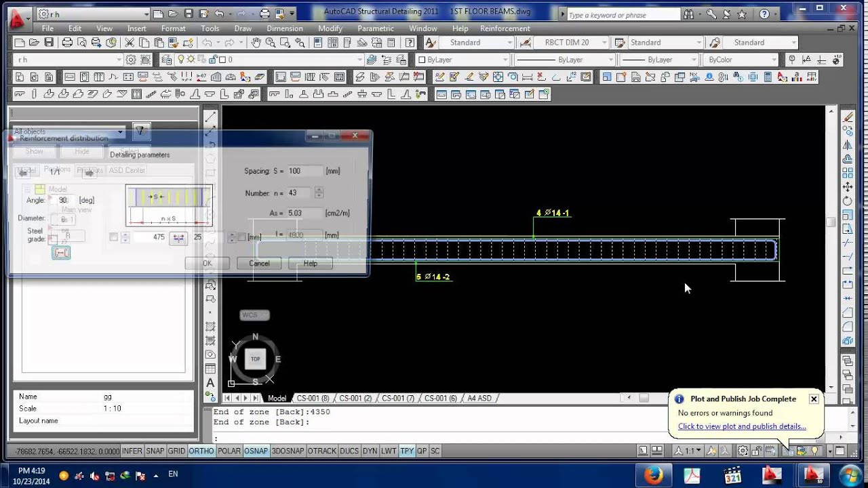Open Layer Properties Manager icon

[167, 60]
